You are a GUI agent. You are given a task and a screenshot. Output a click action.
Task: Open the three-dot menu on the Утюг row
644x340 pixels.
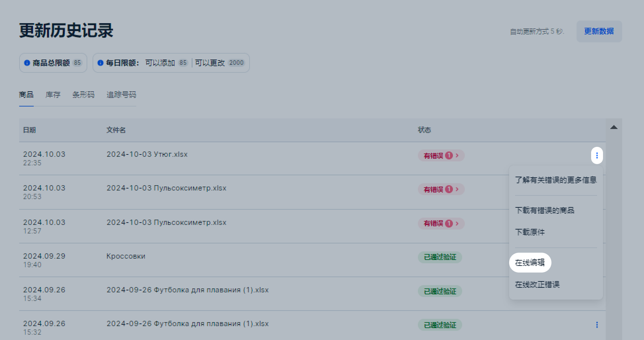[x=597, y=155]
